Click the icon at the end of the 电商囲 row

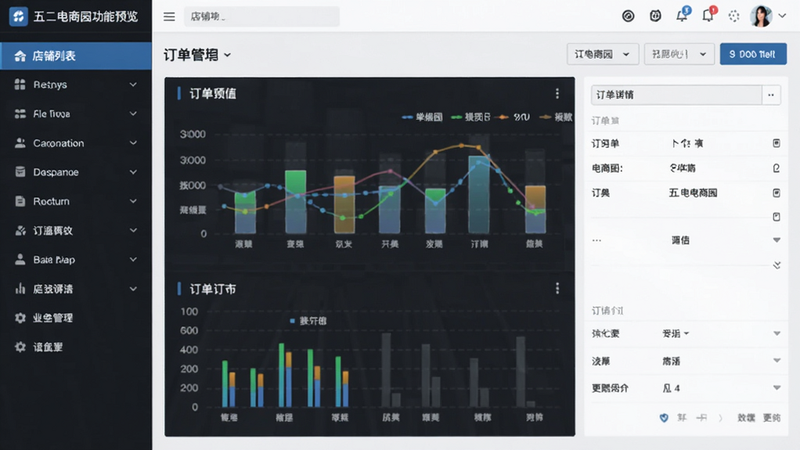click(x=776, y=168)
